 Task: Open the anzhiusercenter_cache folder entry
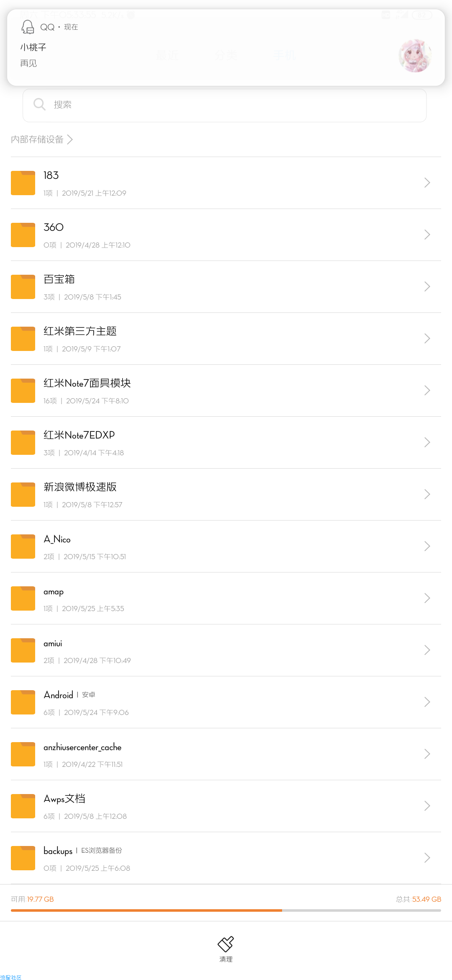click(226, 754)
